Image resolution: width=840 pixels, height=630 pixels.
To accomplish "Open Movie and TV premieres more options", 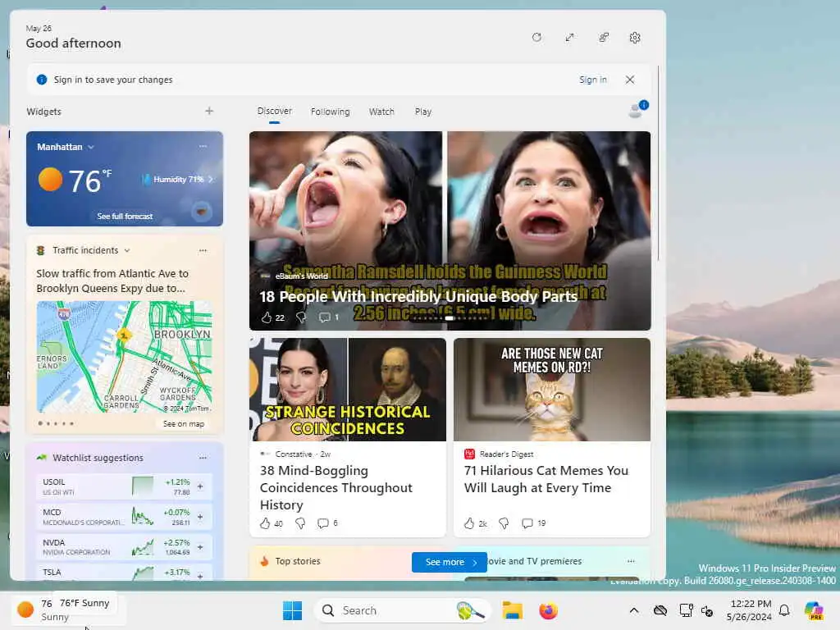I will point(631,561).
